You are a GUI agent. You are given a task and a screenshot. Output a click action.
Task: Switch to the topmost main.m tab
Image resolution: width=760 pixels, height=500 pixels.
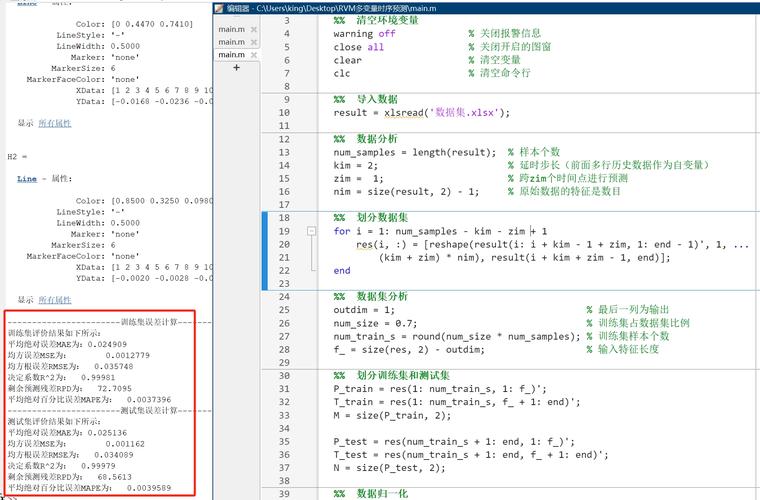pyautogui.click(x=231, y=30)
